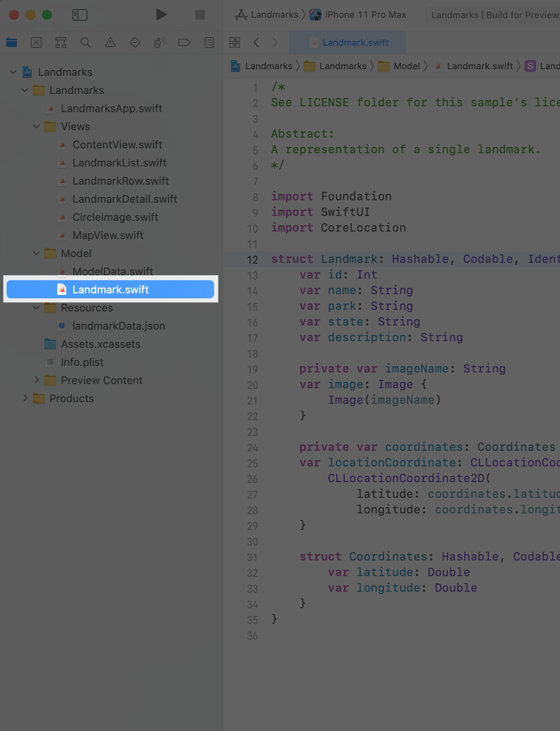560x731 pixels.
Task: Collapse the Landmarks group folder
Action: point(25,90)
